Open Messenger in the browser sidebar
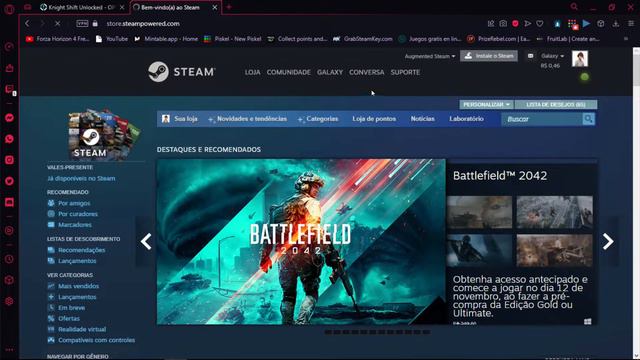The height and width of the screenshot is (360, 640). 9,118
